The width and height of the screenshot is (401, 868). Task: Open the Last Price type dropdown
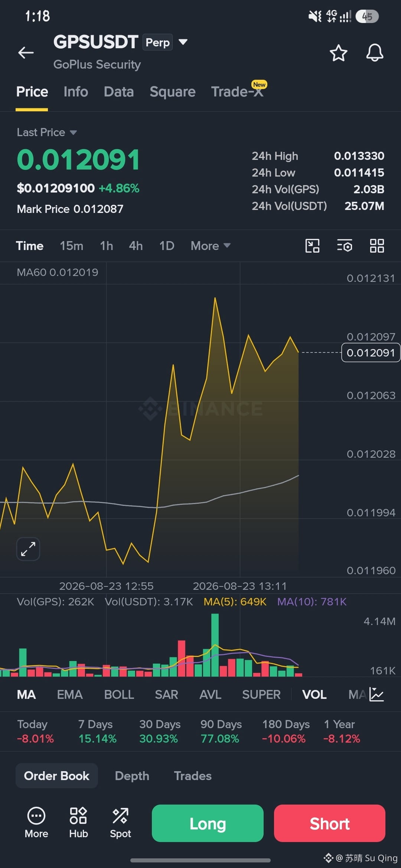click(73, 132)
